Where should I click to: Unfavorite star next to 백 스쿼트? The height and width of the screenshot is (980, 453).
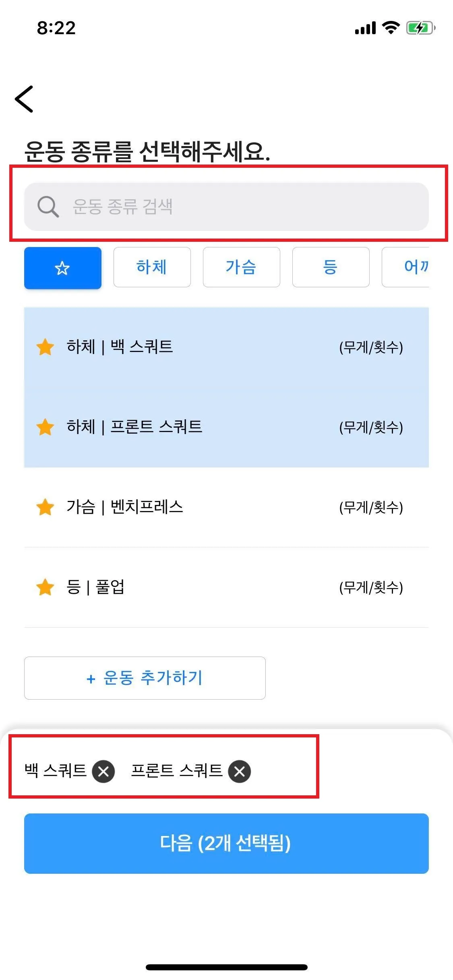[45, 347]
